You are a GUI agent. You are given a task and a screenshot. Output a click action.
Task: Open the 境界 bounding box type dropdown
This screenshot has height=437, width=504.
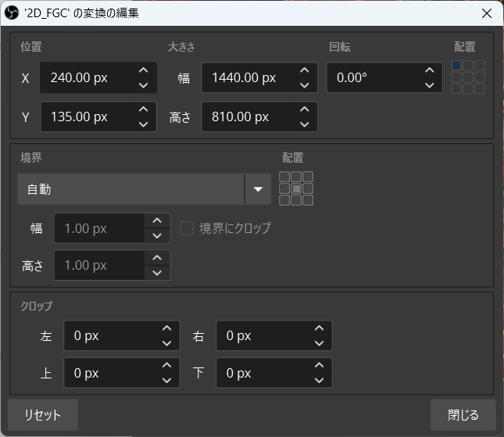[144, 189]
